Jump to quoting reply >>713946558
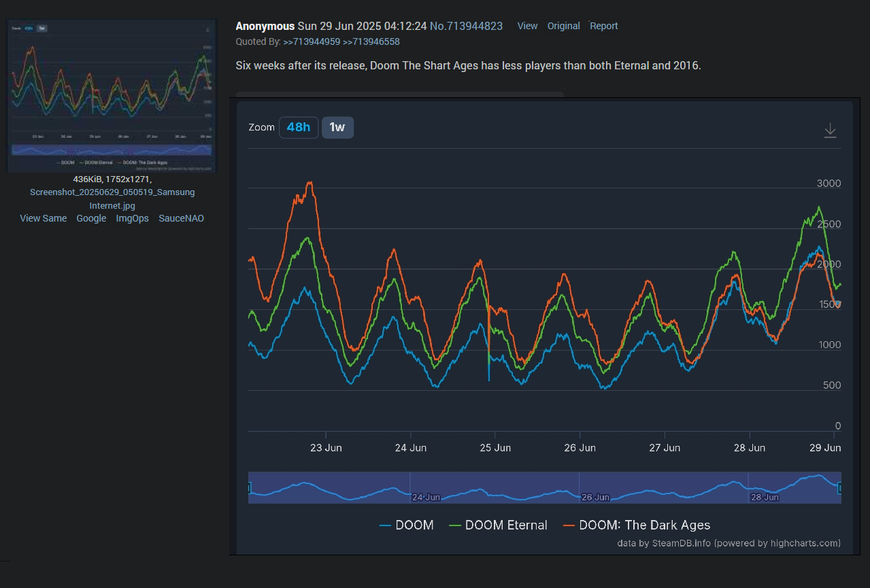Screen dimensions: 870x588 [371, 41]
